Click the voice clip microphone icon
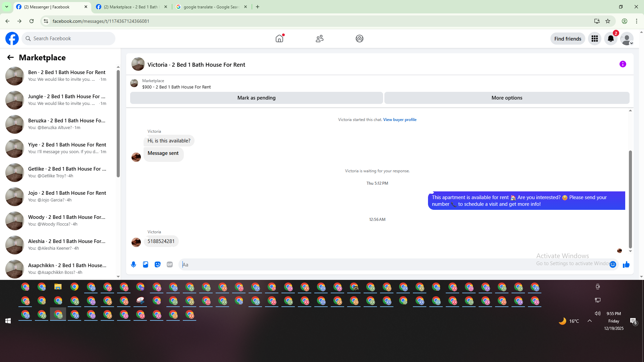The width and height of the screenshot is (644, 362). (133, 264)
